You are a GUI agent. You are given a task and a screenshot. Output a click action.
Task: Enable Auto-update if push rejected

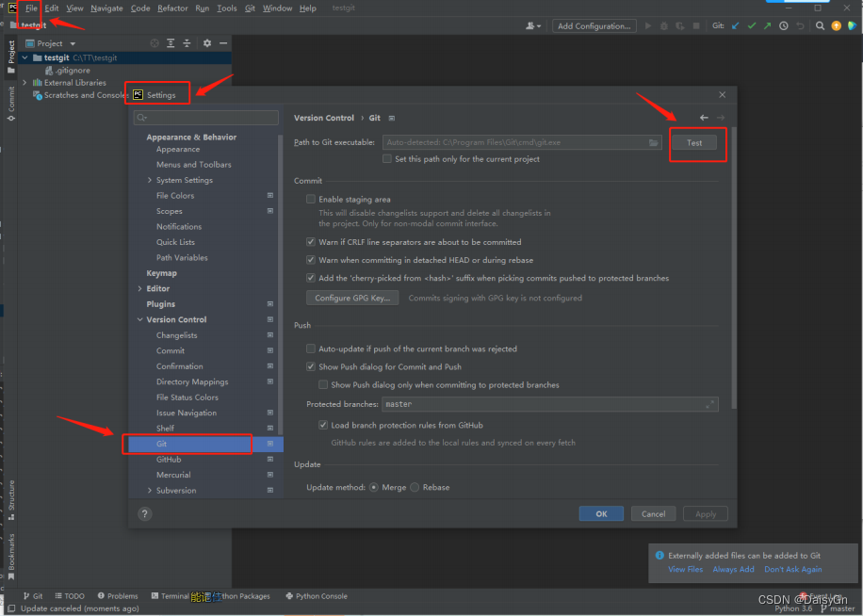311,349
